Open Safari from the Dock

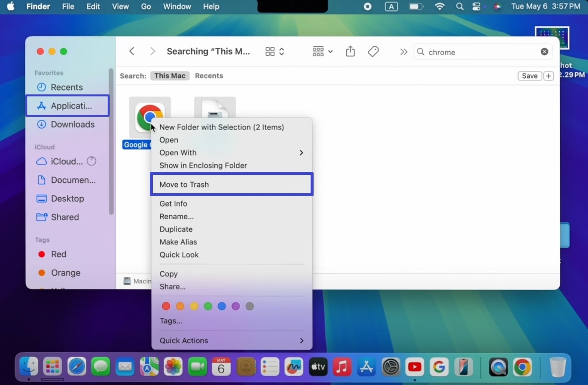pyautogui.click(x=76, y=366)
